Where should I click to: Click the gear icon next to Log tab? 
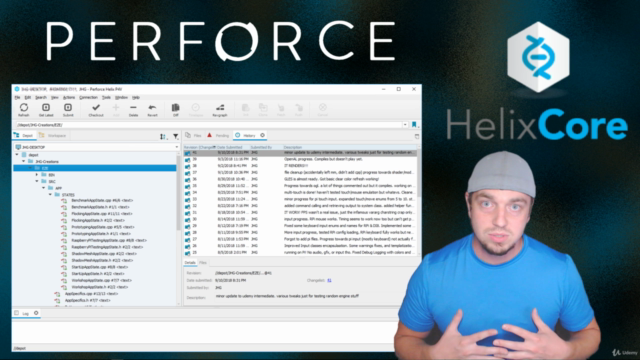(x=36, y=313)
